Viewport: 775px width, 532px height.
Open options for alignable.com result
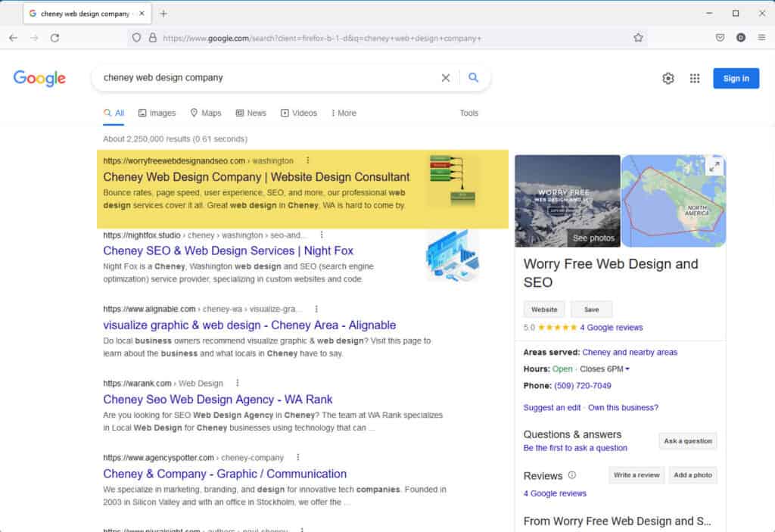316,309
